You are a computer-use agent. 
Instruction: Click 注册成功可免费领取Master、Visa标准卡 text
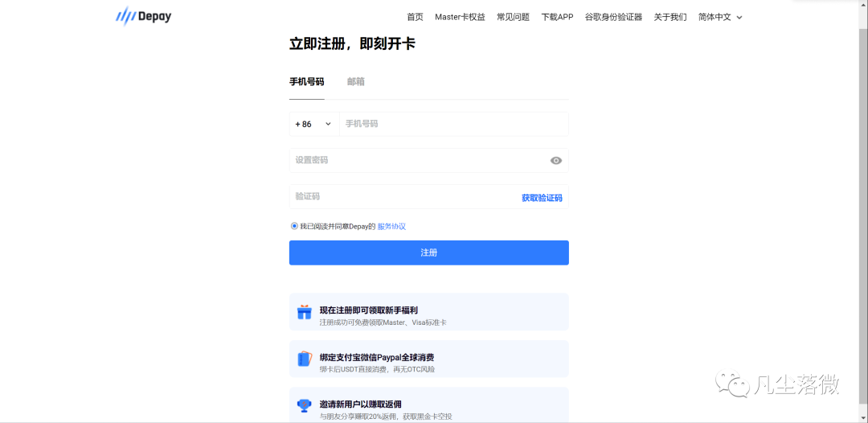(383, 322)
